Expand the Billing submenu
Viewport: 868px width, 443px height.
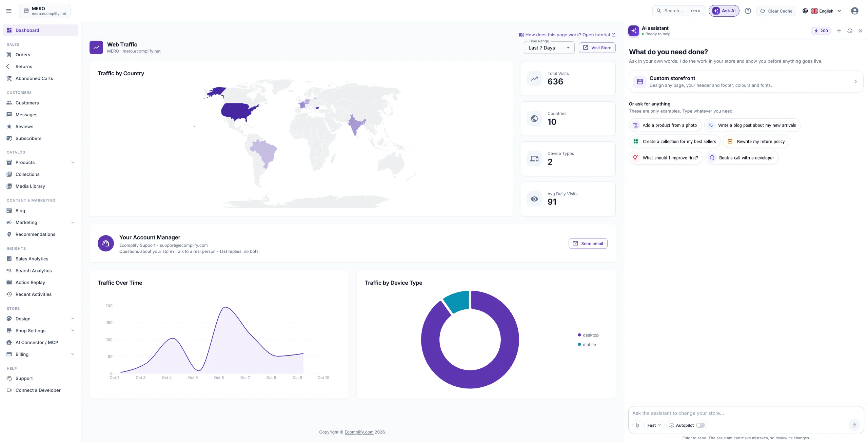point(73,354)
